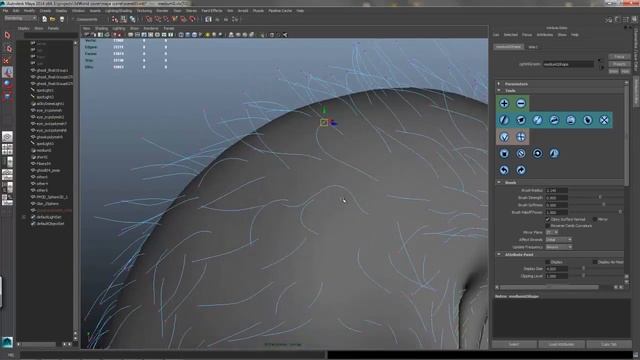The image size is (640, 360).
Task: Open the Rendering menu set dropdown
Action: coord(20,18)
